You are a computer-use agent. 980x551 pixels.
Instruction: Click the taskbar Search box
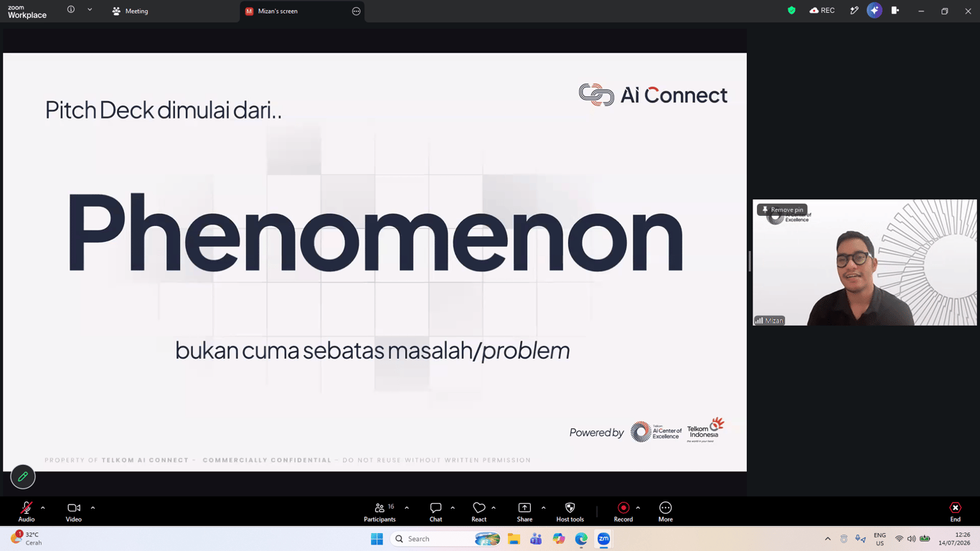(447, 539)
